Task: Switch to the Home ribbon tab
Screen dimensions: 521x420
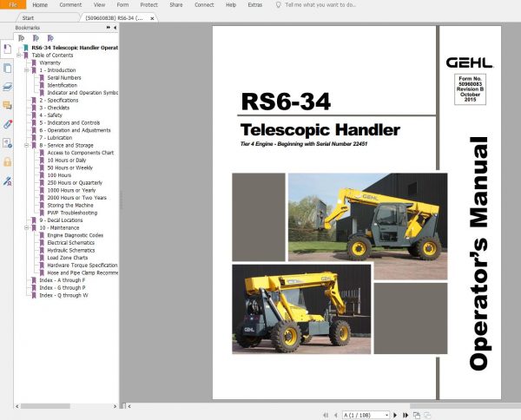Action: pyautogui.click(x=40, y=4)
